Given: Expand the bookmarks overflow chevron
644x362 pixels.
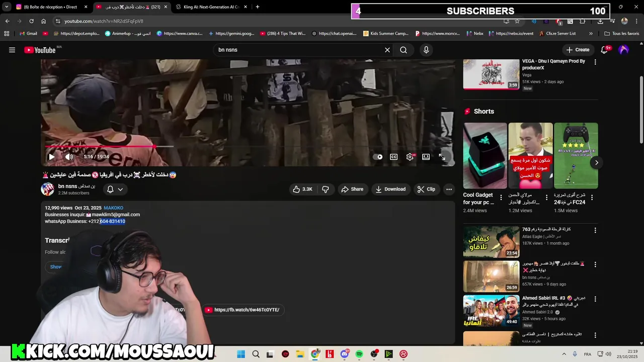Looking at the screenshot, I should tap(591, 34).
